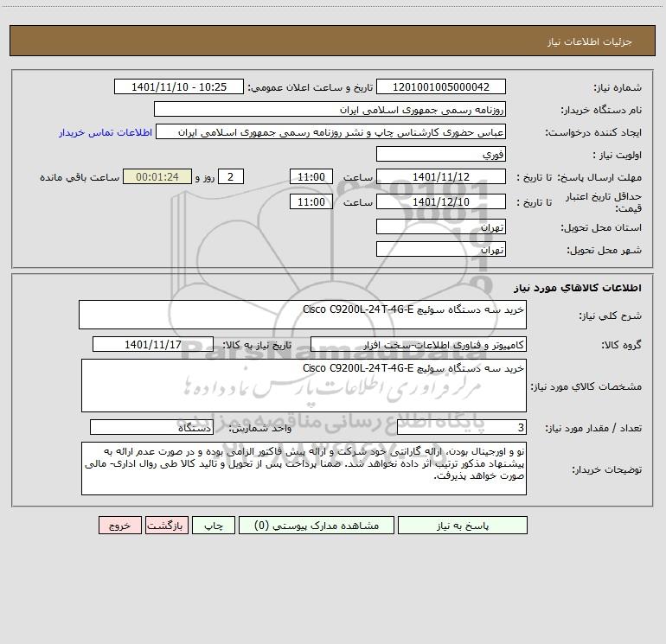Click response deadline date 1401/11/12
666x644 pixels.
coord(441,176)
